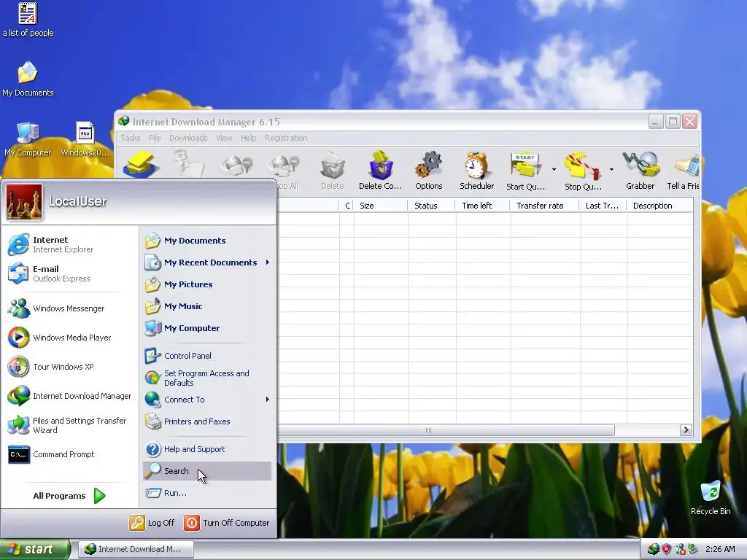Viewport: 747px width, 560px height.
Task: Open Start Queue dropdown arrow
Action: (554, 169)
